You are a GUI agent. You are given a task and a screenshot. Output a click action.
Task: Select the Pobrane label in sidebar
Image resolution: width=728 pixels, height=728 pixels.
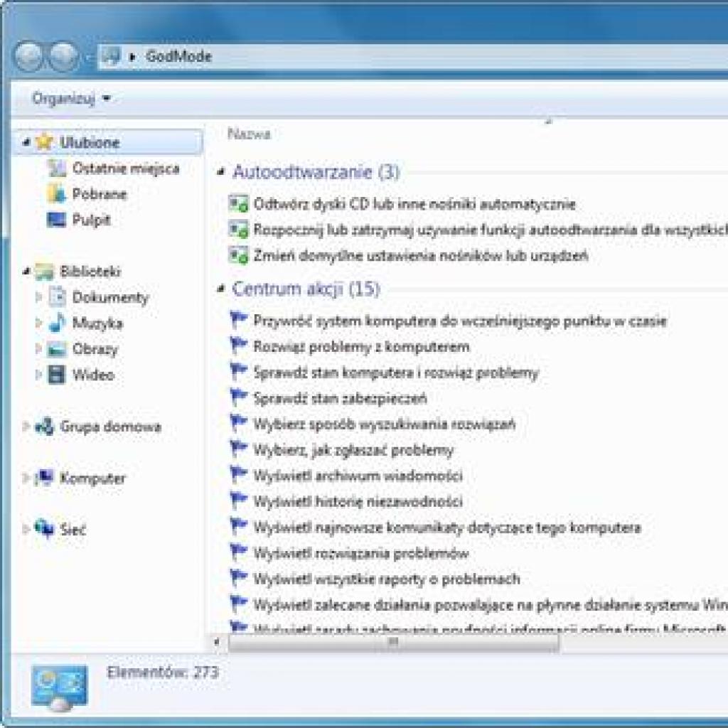(x=100, y=193)
